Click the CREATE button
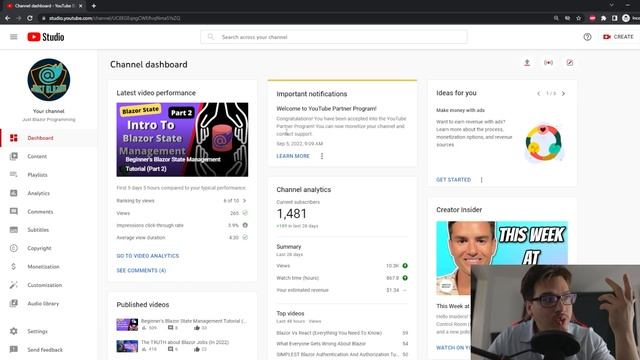Screen dimensions: 640x360 [x=618, y=37]
